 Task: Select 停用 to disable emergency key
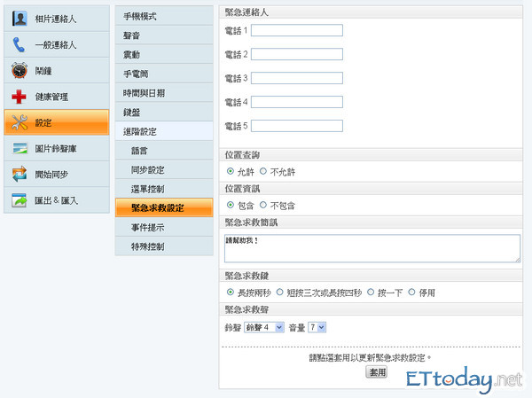pos(411,292)
